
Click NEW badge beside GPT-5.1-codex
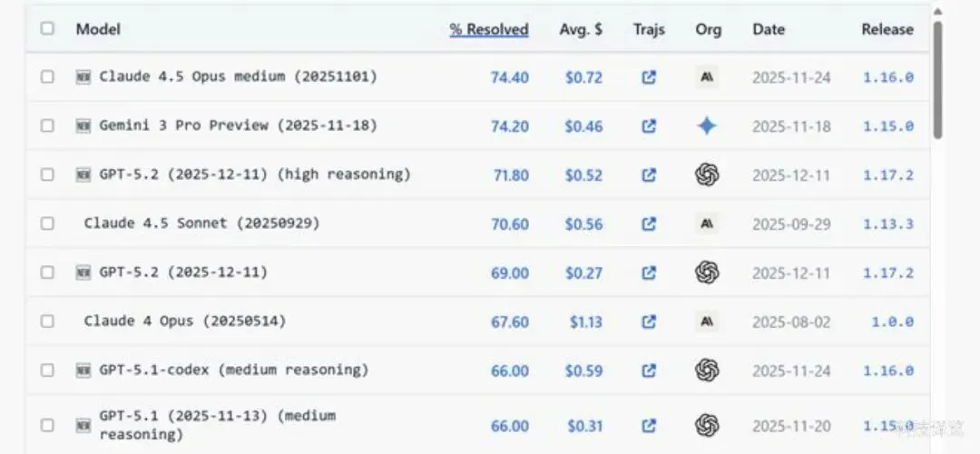point(83,370)
